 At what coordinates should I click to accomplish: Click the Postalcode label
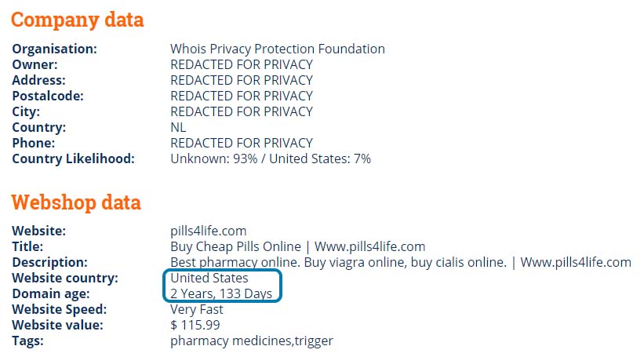click(48, 97)
